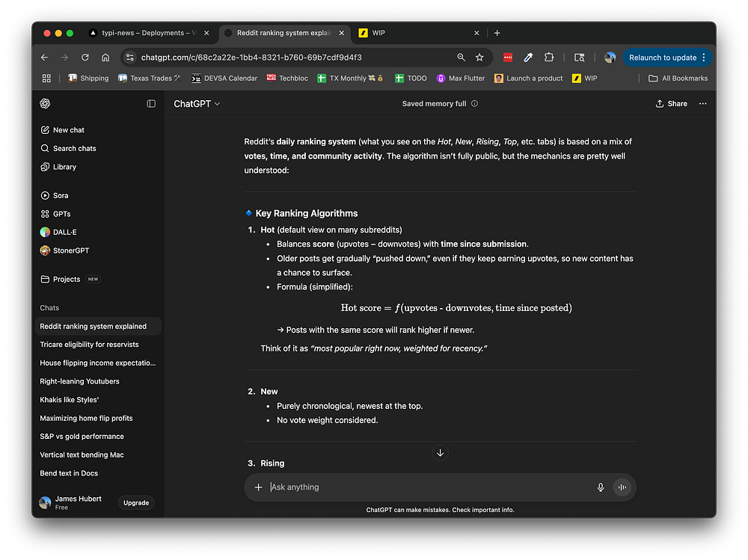Click the microphone dictation icon

pos(600,487)
